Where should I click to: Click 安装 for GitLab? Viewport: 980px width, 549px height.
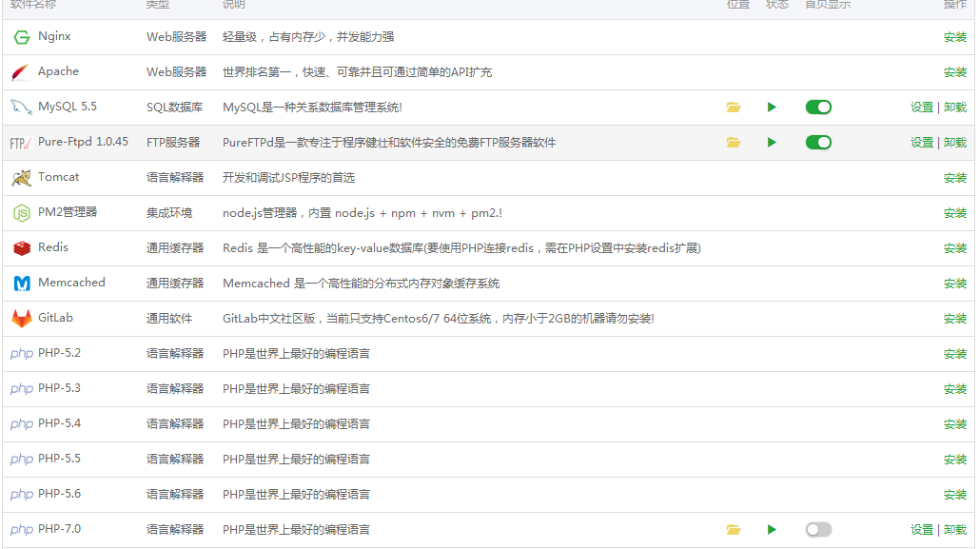955,319
